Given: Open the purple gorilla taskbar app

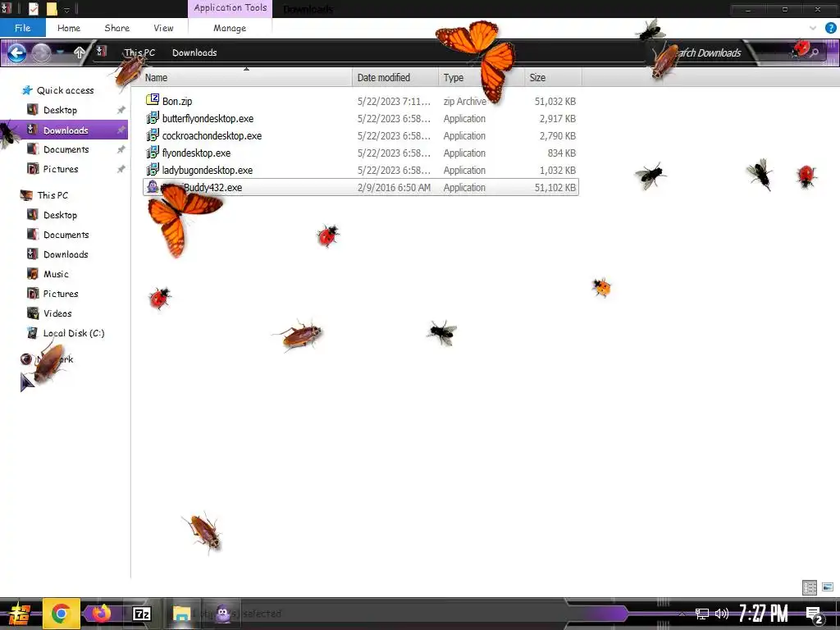Looking at the screenshot, I should [223, 614].
